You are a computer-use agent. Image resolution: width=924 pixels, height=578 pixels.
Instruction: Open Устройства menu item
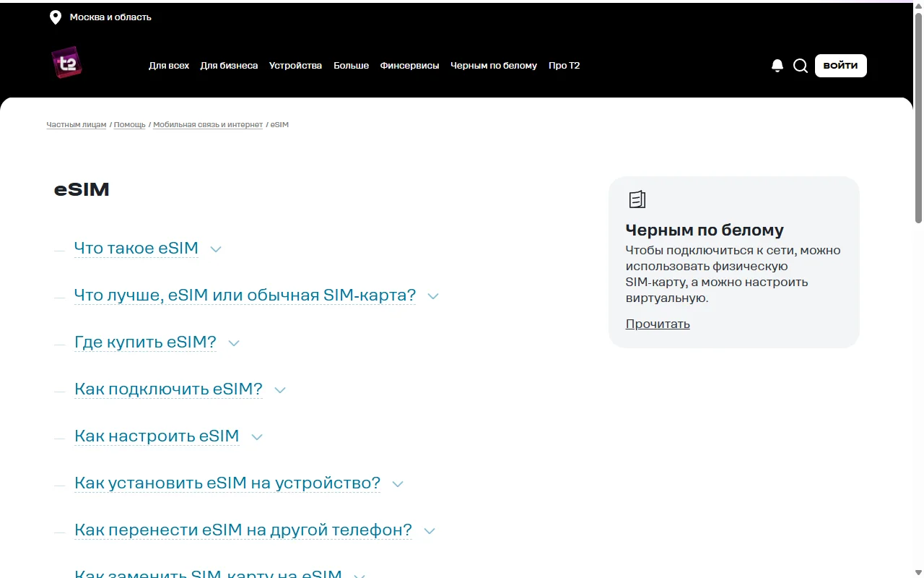tap(295, 66)
